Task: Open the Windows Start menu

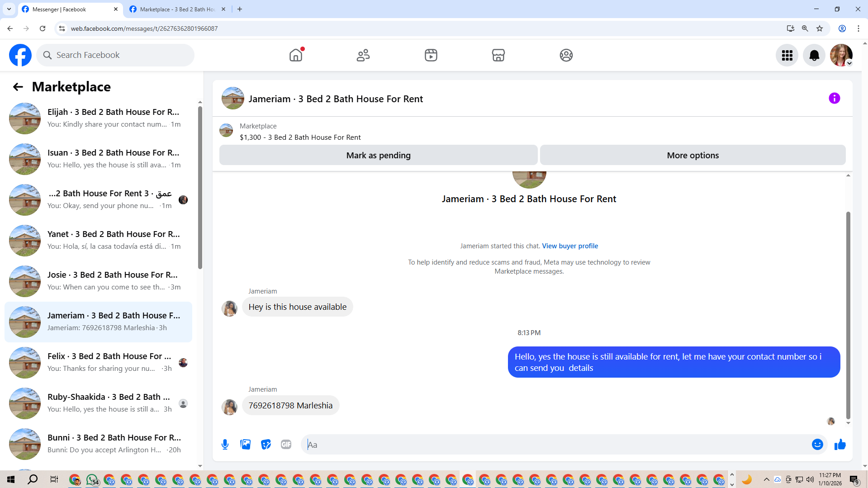Action: [x=11, y=479]
